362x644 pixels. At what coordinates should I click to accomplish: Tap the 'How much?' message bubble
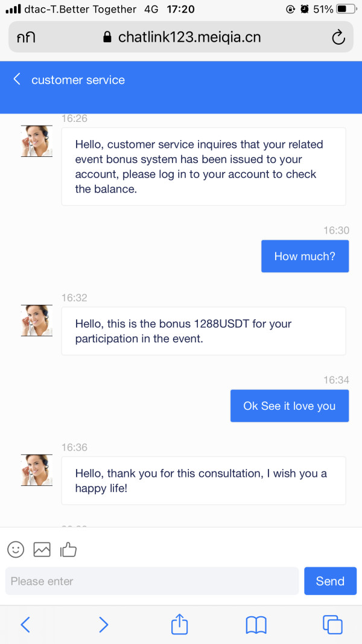click(x=305, y=256)
